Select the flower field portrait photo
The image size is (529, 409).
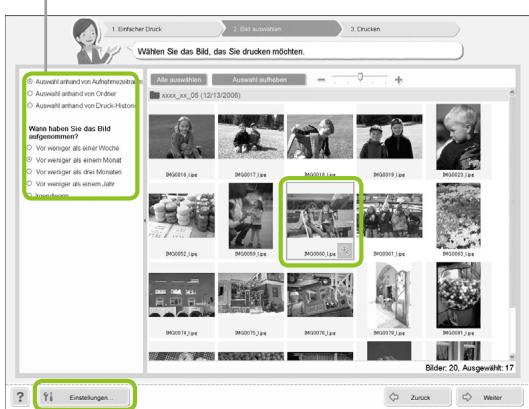[458, 216]
